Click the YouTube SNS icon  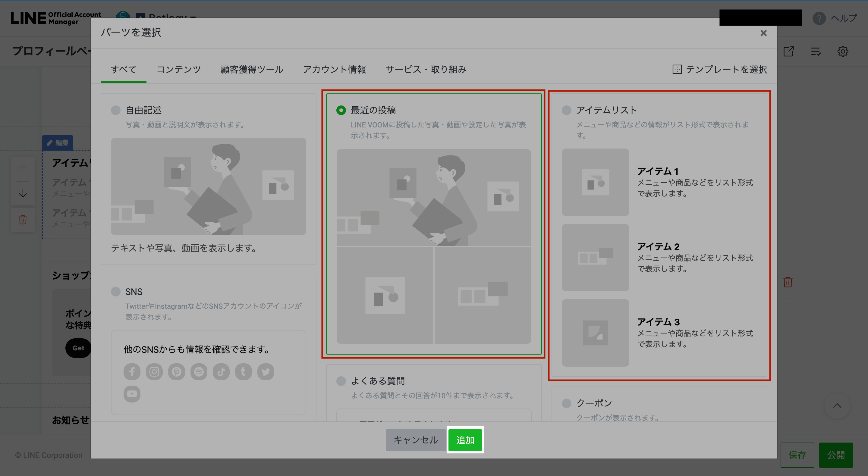[x=132, y=394]
